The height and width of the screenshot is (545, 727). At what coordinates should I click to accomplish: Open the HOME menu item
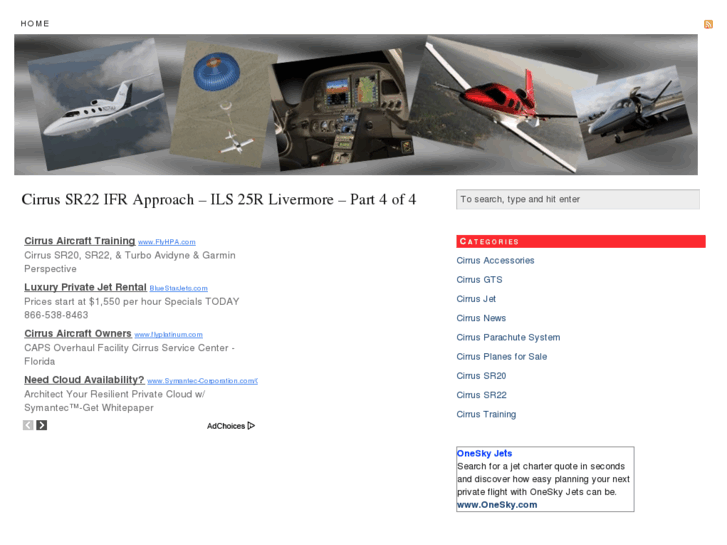[35, 24]
